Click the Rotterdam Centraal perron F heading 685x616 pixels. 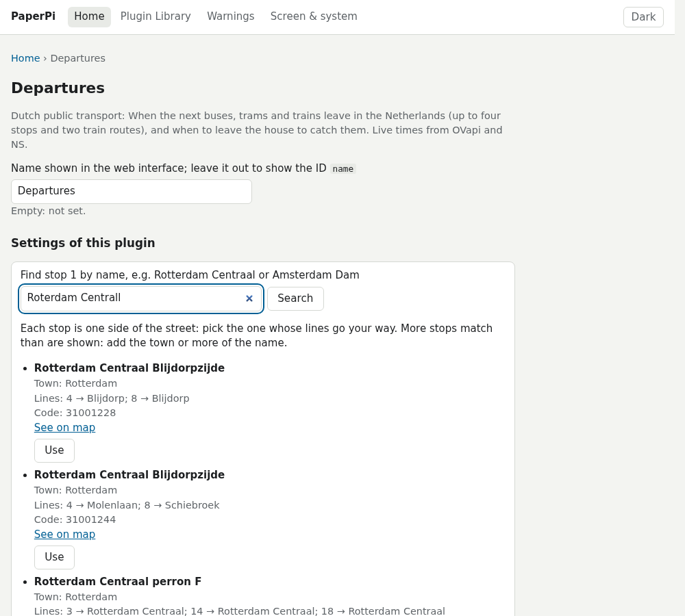click(118, 582)
